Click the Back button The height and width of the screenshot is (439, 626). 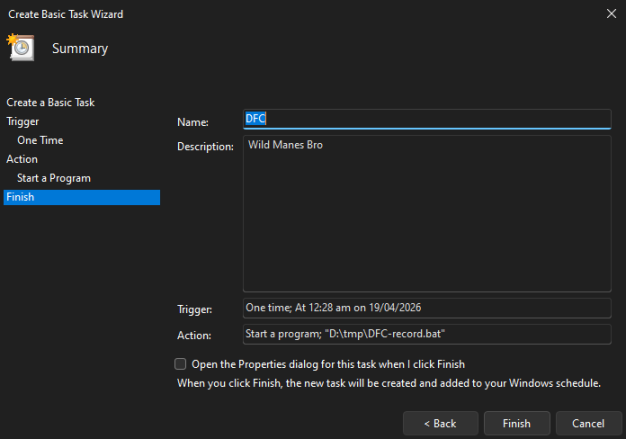tap(440, 423)
